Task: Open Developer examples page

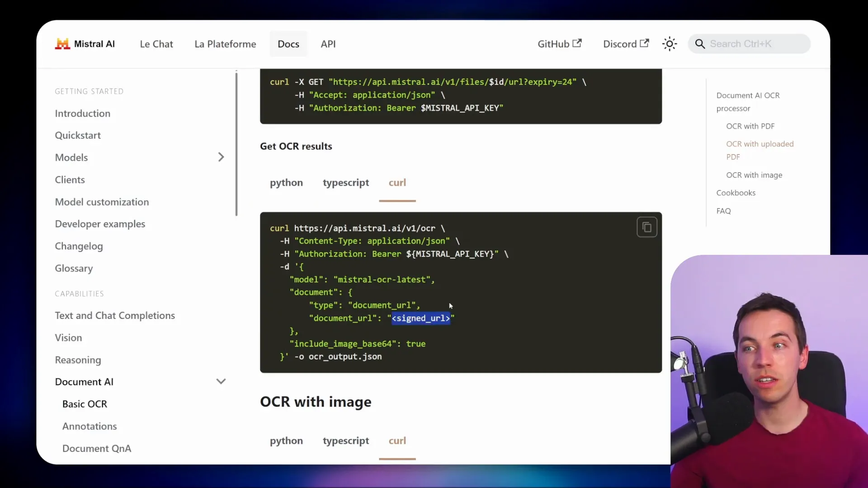Action: [x=100, y=224]
